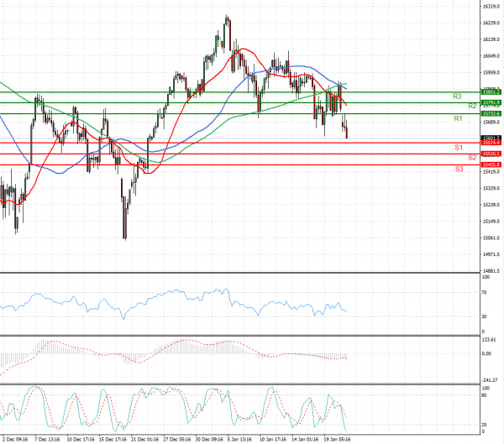
Task: Click the 15149.0 price axis value
Action: 491,222
